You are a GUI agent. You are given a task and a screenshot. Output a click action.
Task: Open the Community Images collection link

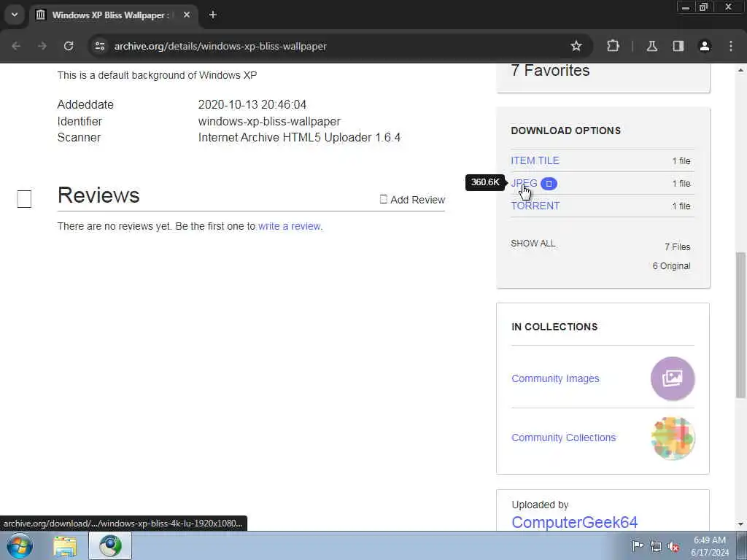555,378
